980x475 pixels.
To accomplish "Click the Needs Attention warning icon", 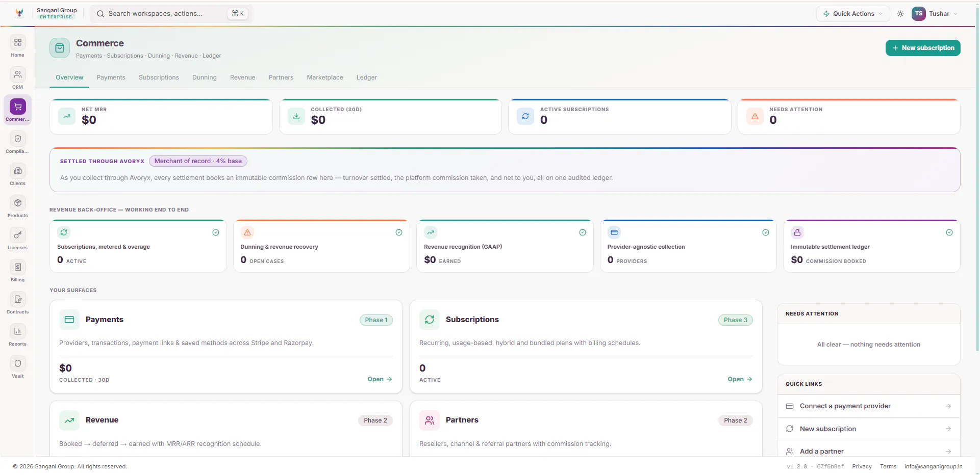I will coord(755,116).
